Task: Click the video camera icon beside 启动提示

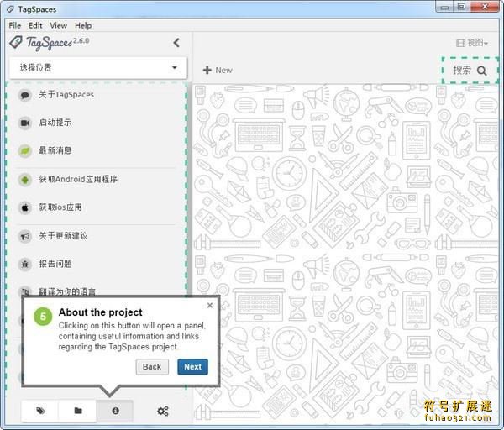Action: [24, 123]
